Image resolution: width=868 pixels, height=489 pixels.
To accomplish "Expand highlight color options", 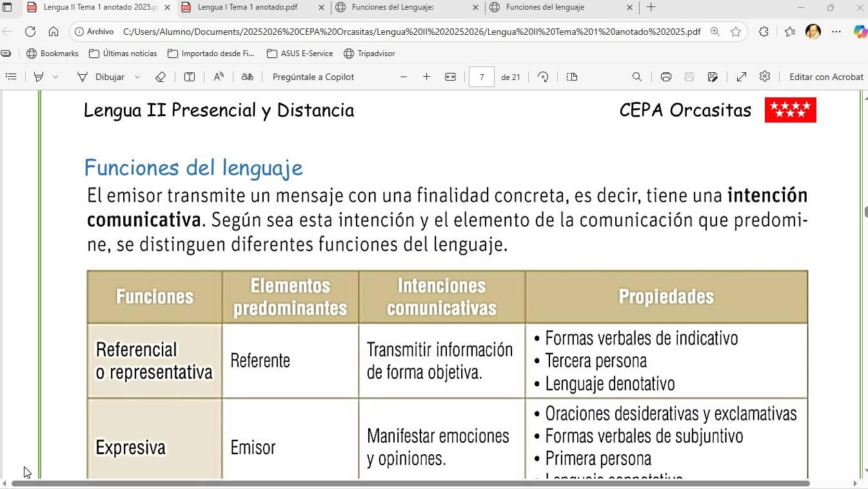I will (x=55, y=77).
